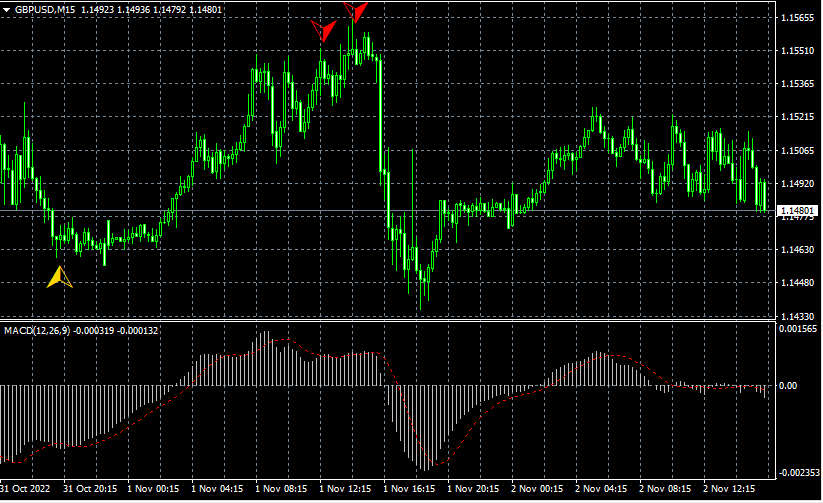Click the 1.15510 price scale label
The width and height of the screenshot is (823, 503).
pyautogui.click(x=798, y=51)
